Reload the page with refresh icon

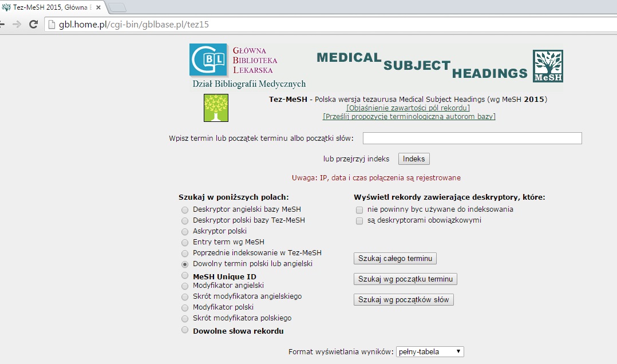pos(33,25)
